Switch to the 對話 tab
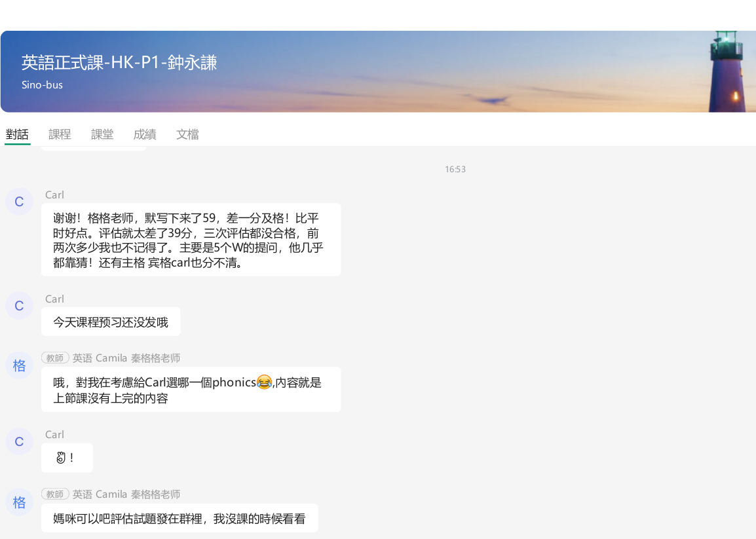The height and width of the screenshot is (539, 756). coord(17,134)
